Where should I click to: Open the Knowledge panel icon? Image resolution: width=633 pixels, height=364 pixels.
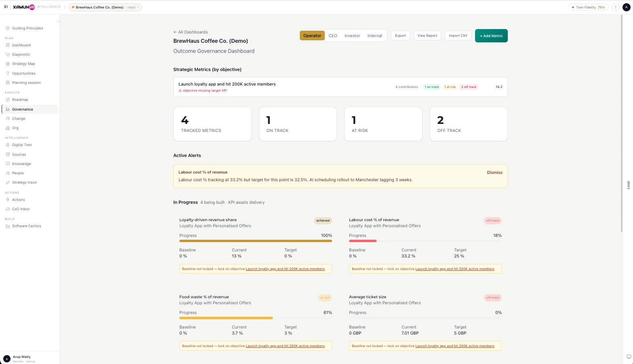[x=7, y=163]
